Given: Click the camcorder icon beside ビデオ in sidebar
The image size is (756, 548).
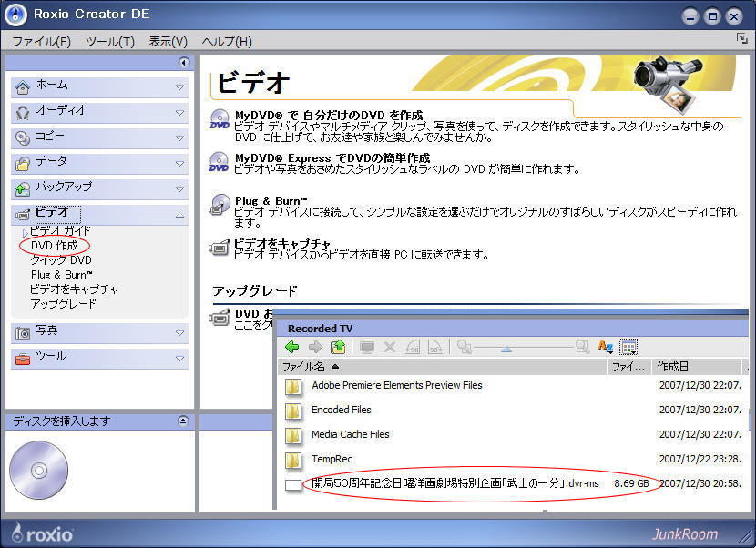Looking at the screenshot, I should click(x=23, y=215).
